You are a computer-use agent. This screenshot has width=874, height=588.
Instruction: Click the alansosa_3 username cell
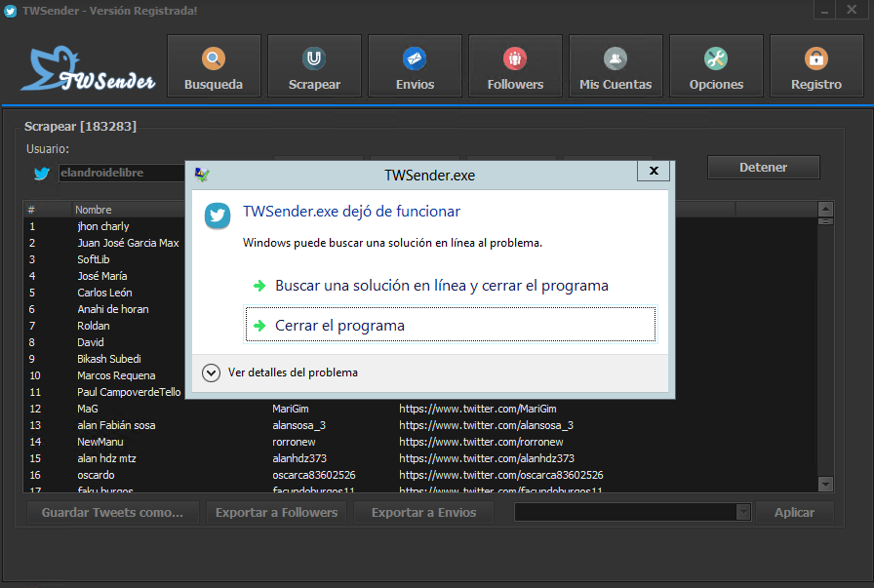pyautogui.click(x=298, y=425)
